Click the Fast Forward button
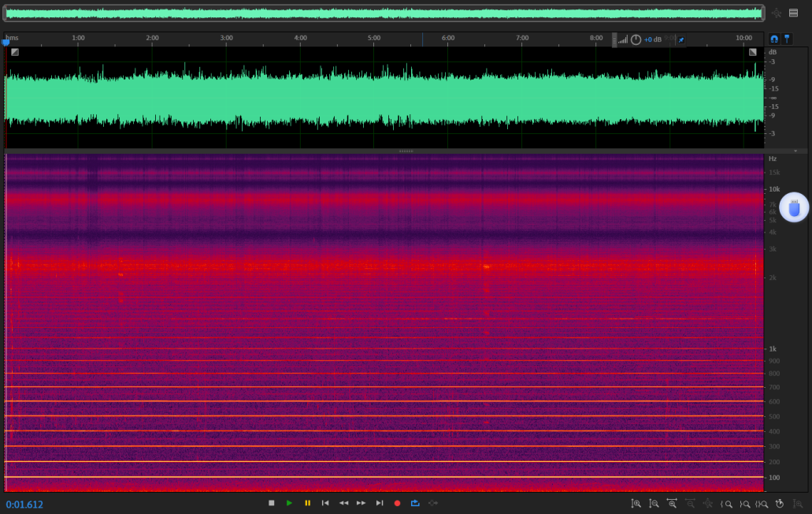 coord(362,503)
